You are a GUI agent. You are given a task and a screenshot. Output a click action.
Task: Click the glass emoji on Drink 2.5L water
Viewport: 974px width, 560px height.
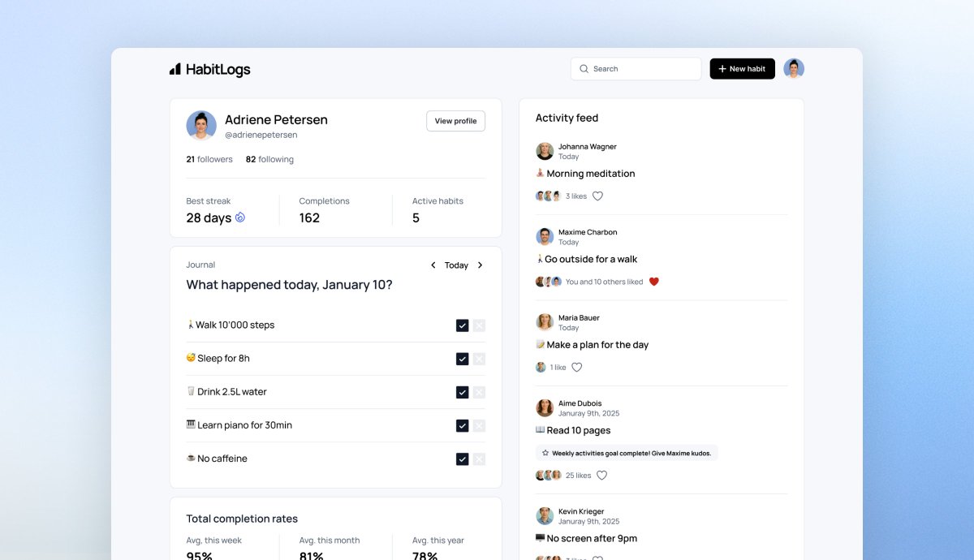191,391
